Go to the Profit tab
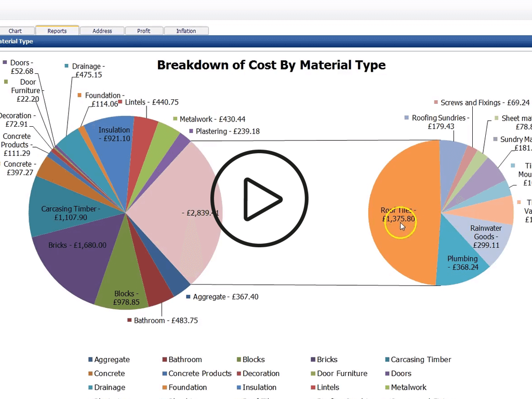The width and height of the screenshot is (532, 399). coord(144,31)
